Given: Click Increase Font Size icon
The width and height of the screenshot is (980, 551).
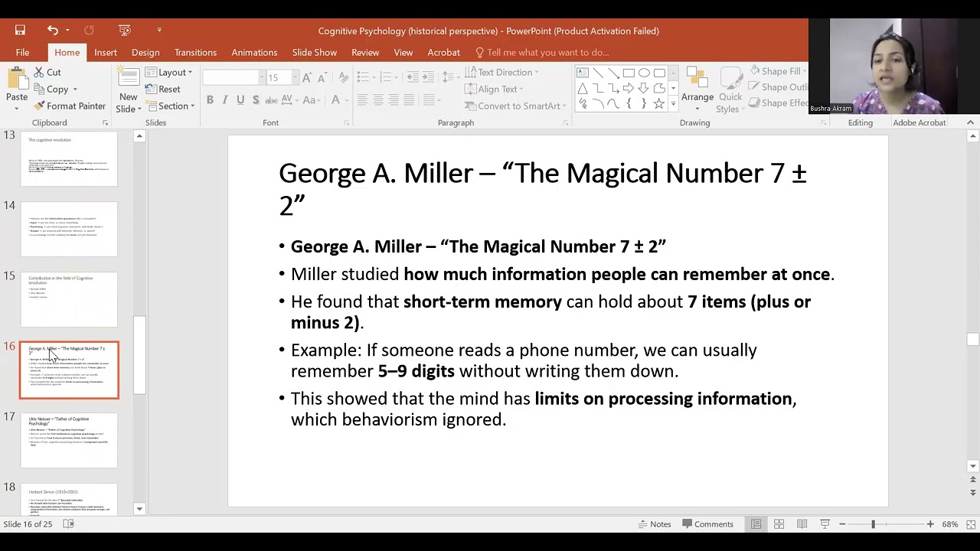Looking at the screenshot, I should [x=307, y=77].
